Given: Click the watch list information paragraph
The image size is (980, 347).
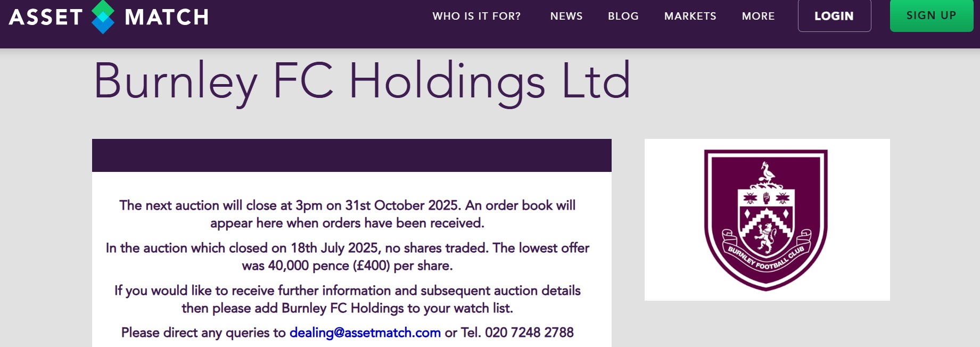Looking at the screenshot, I should pos(347,299).
